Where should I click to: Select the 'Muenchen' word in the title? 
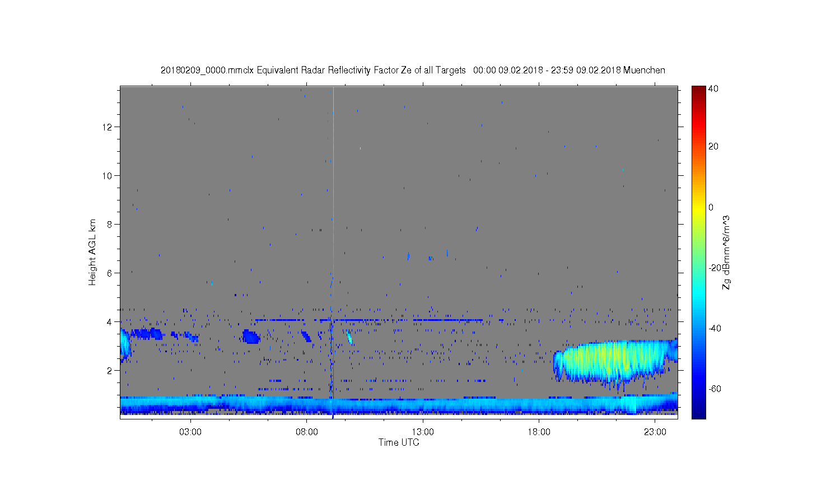coord(644,70)
